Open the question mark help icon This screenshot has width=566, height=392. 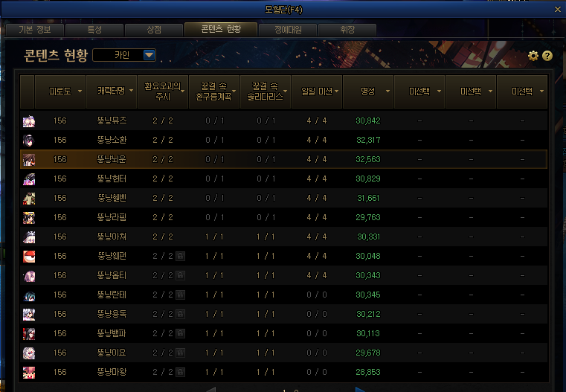pos(547,56)
